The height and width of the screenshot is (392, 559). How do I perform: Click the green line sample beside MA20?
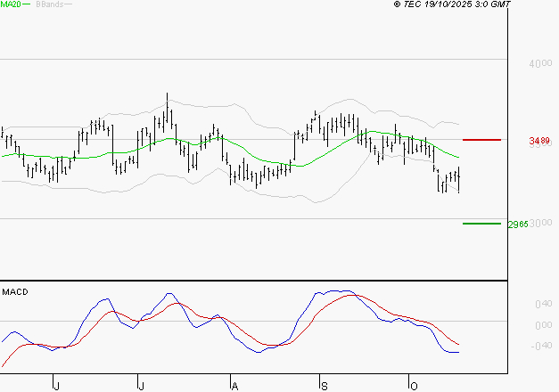[x=27, y=4]
